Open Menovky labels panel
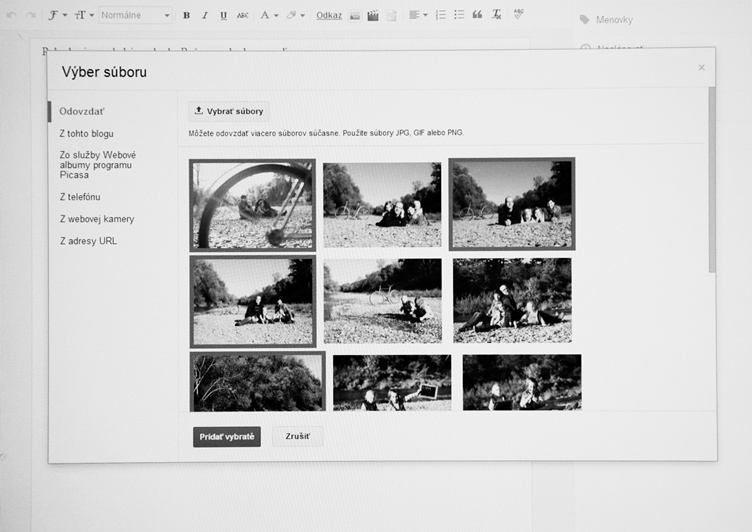Viewport: 752px width, 532px height. pyautogui.click(x=606, y=20)
